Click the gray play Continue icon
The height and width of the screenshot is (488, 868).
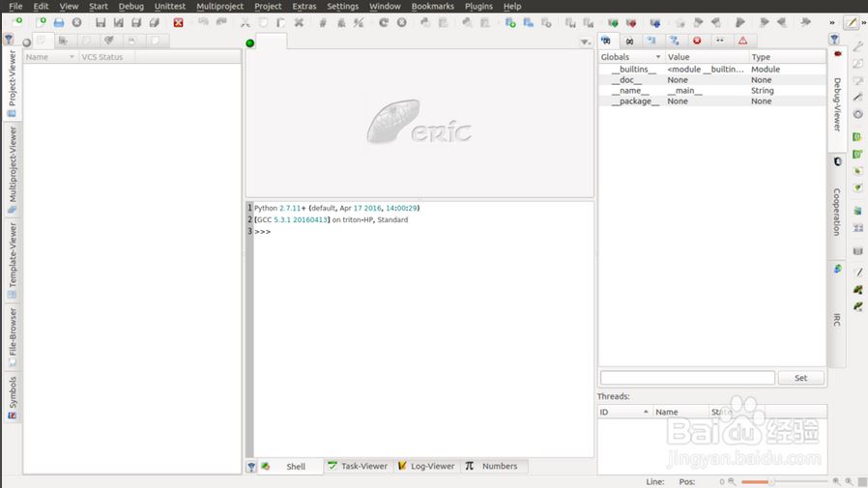coord(740,22)
